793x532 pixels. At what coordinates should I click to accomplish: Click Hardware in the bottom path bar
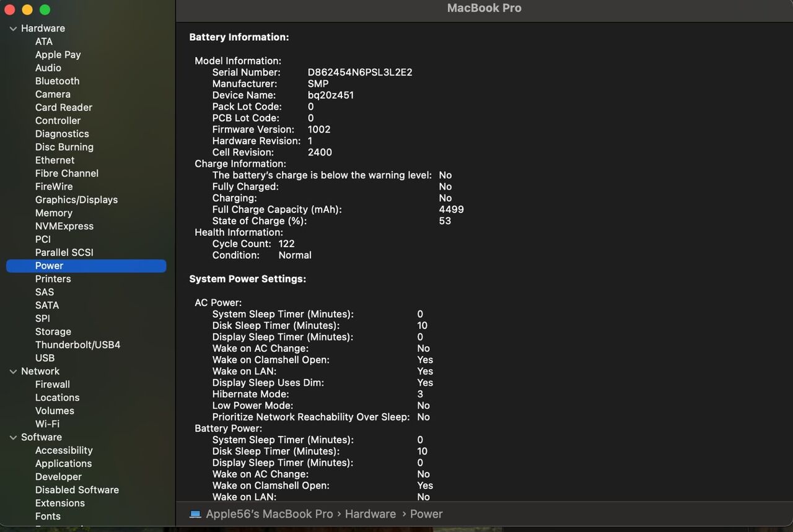pyautogui.click(x=370, y=514)
